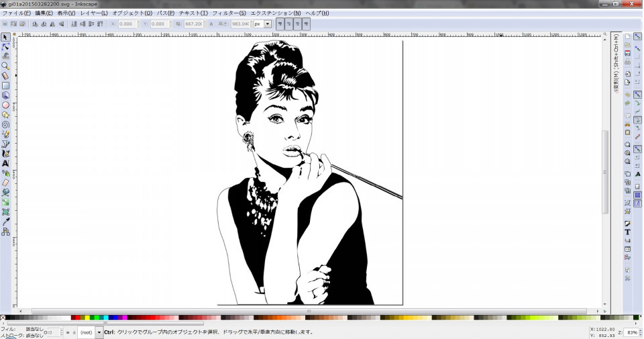Select the Spiral tool
The image size is (644, 339).
tap(5, 124)
